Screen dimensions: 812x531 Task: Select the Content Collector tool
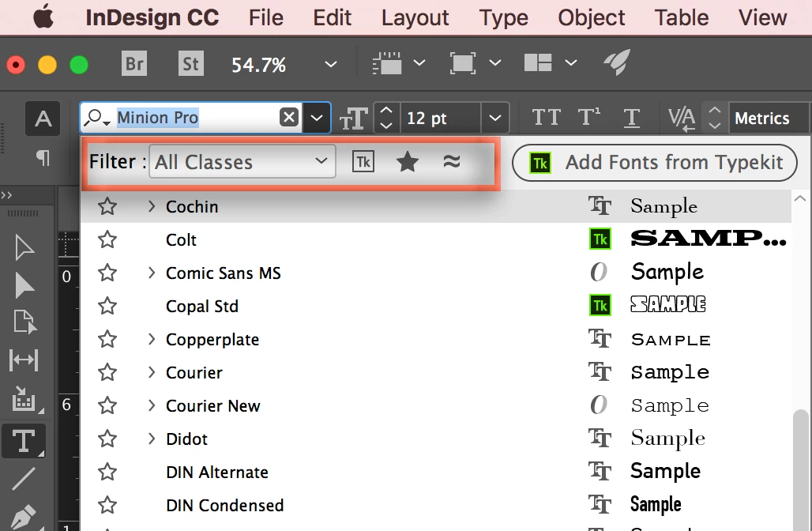[24, 399]
